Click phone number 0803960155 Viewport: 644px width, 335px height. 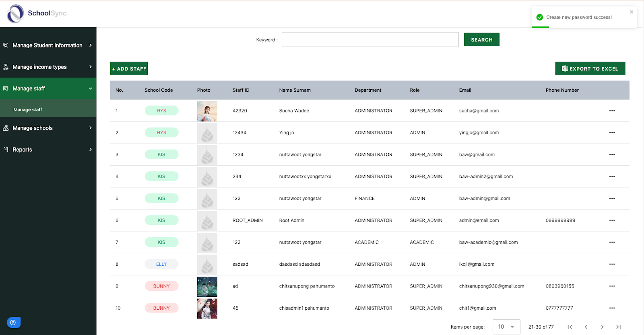[x=560, y=286]
